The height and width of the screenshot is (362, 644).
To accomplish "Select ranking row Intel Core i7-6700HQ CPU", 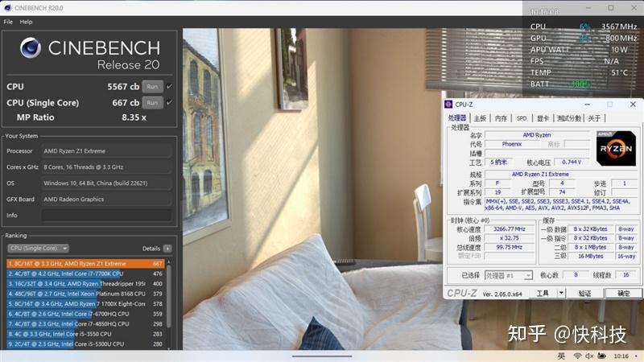I will click(85, 314).
